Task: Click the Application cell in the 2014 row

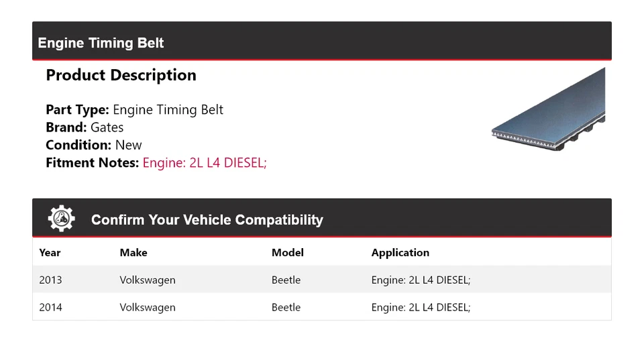Action: pos(421,307)
